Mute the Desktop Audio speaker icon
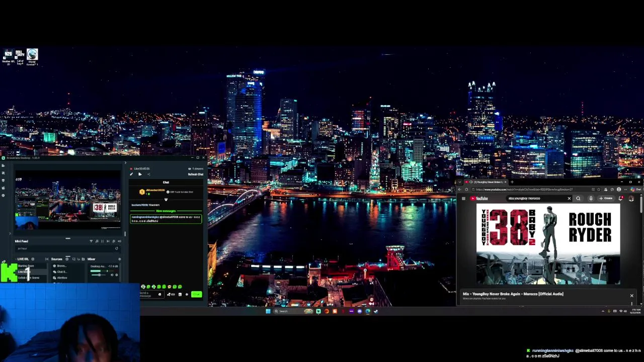The width and height of the screenshot is (644, 362). (112, 275)
